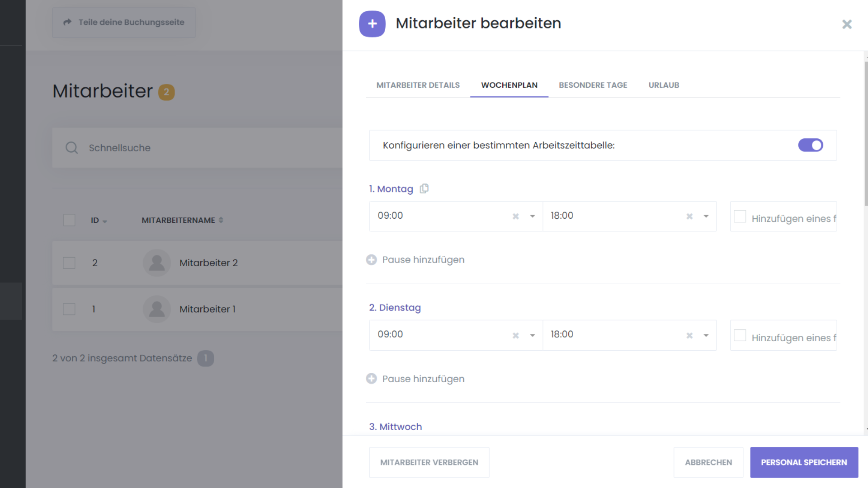
Task: Check Monday's Hinzufügen eines checkbox
Action: coord(740,216)
